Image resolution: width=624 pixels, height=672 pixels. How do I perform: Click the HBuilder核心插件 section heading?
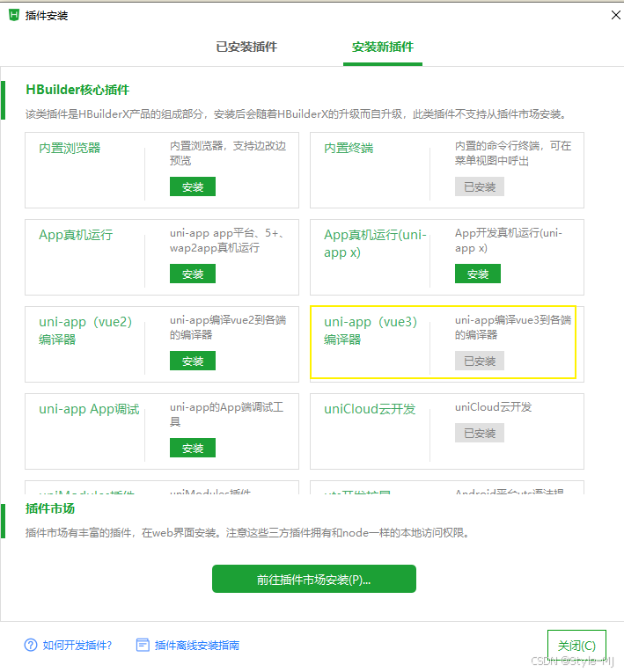click(77, 90)
